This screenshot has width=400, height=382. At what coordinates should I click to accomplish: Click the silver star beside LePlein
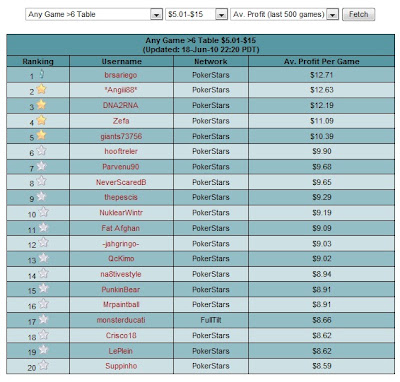click(44, 350)
